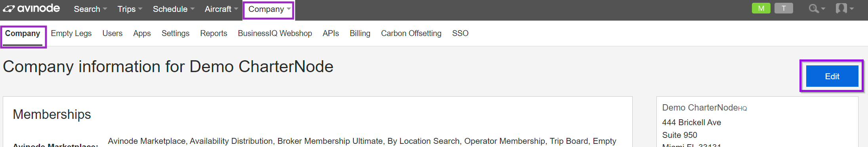Viewport: 868px width, 147px height.
Task: Click the gray T badge
Action: tap(784, 8)
